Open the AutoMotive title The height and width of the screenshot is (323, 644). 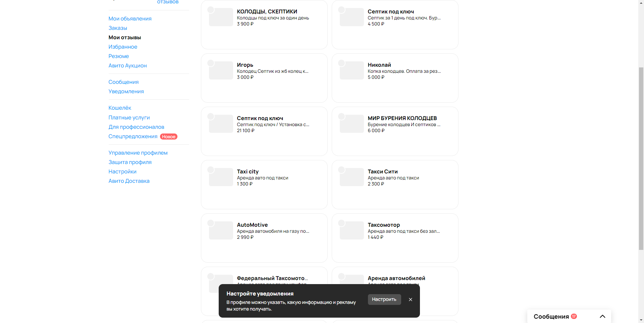pos(252,225)
